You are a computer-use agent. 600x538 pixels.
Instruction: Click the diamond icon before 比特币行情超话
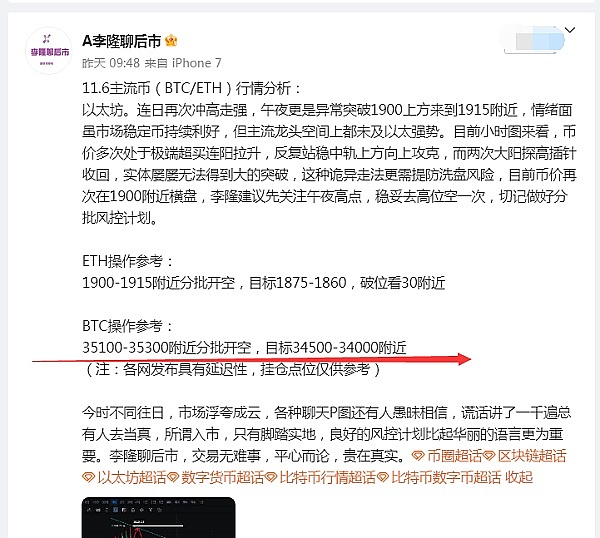tap(271, 478)
